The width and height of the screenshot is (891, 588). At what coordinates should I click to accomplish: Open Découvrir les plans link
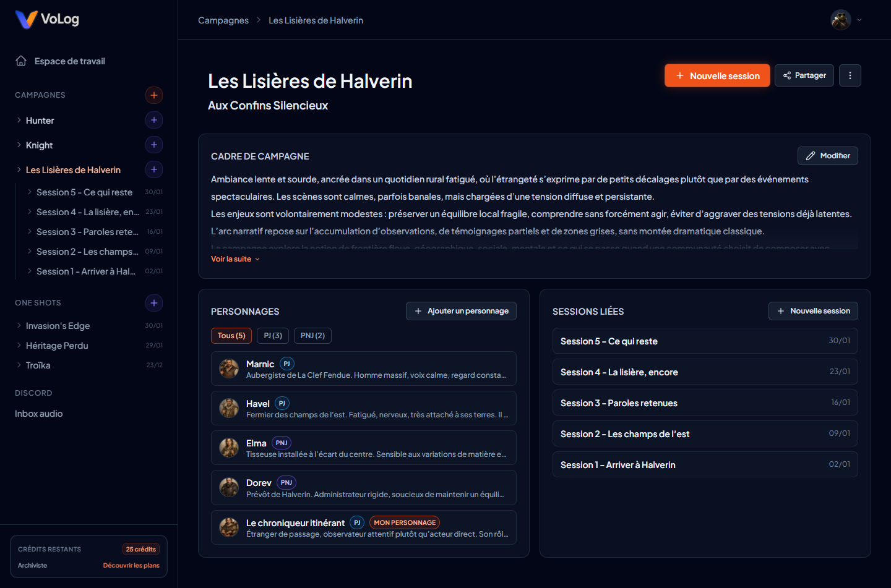[x=131, y=565]
